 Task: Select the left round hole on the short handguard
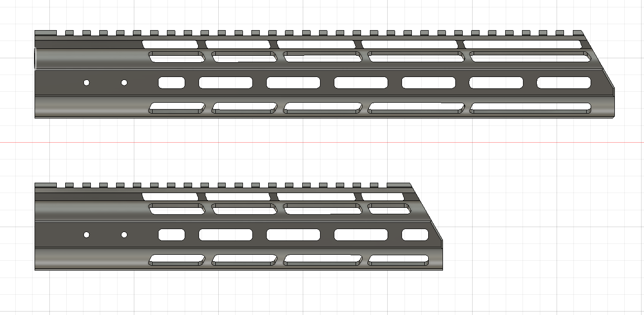86,235
